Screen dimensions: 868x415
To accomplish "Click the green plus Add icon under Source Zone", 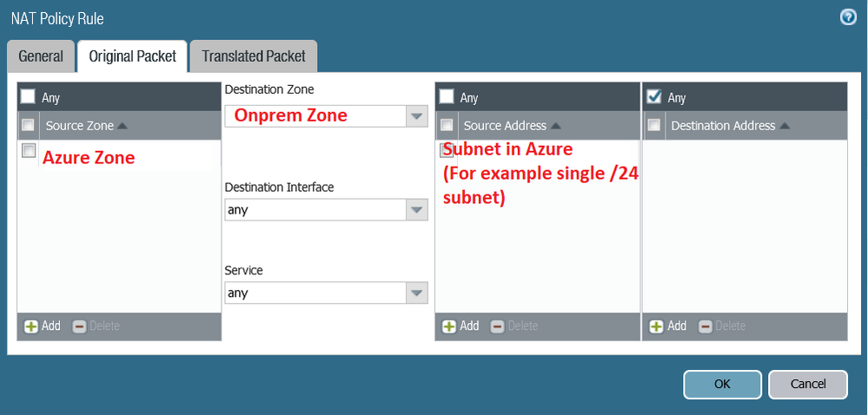I will (x=31, y=326).
